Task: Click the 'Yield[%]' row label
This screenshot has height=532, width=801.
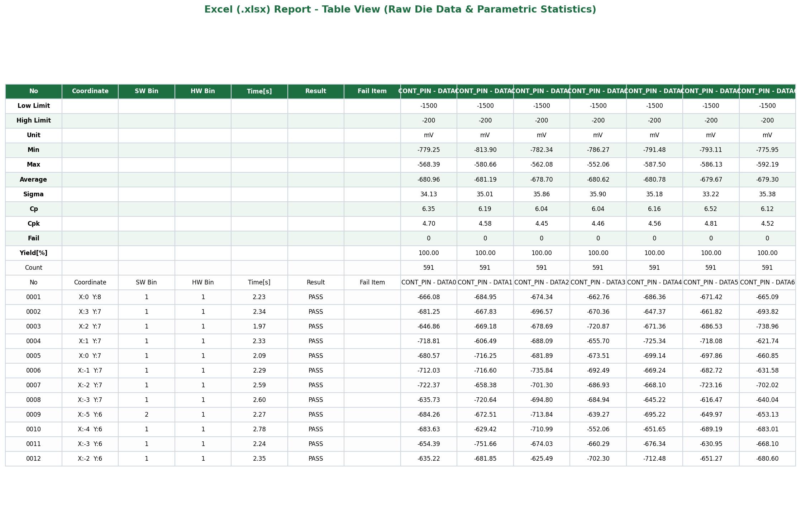Action: pyautogui.click(x=34, y=253)
